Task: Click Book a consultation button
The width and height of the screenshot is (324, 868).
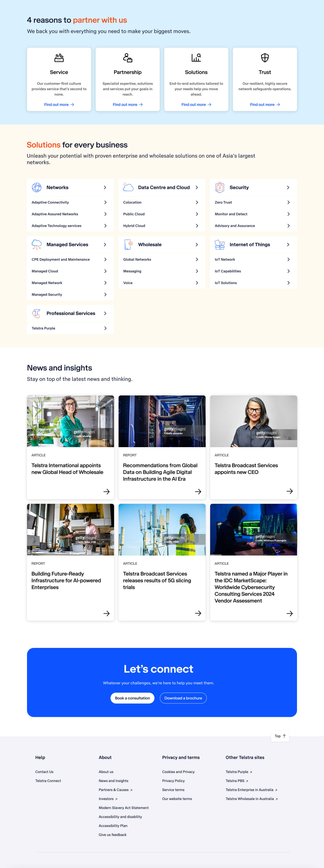Action: click(133, 698)
